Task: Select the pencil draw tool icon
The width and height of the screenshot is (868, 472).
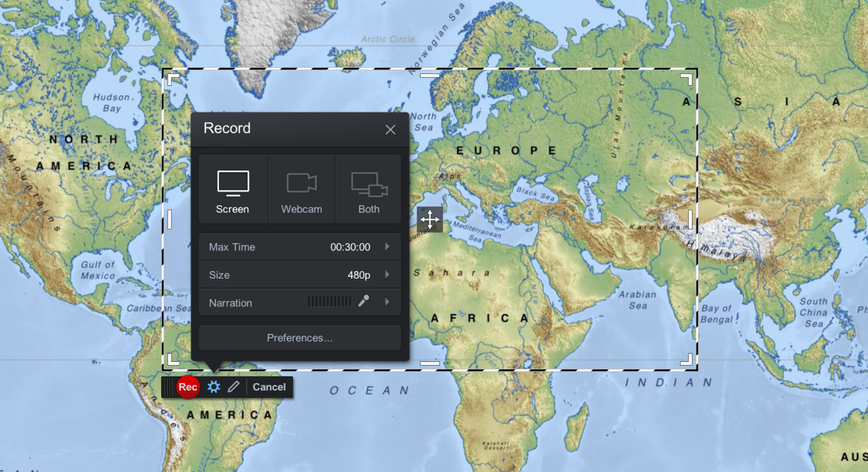Action: 233,387
